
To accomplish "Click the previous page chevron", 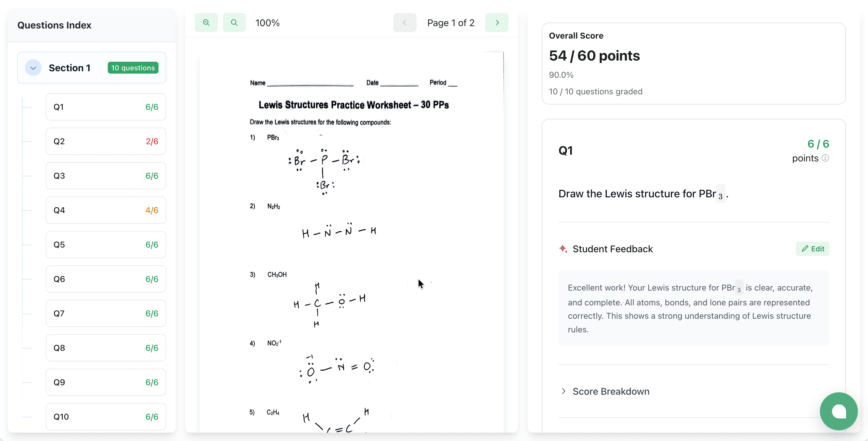I will 404,22.
